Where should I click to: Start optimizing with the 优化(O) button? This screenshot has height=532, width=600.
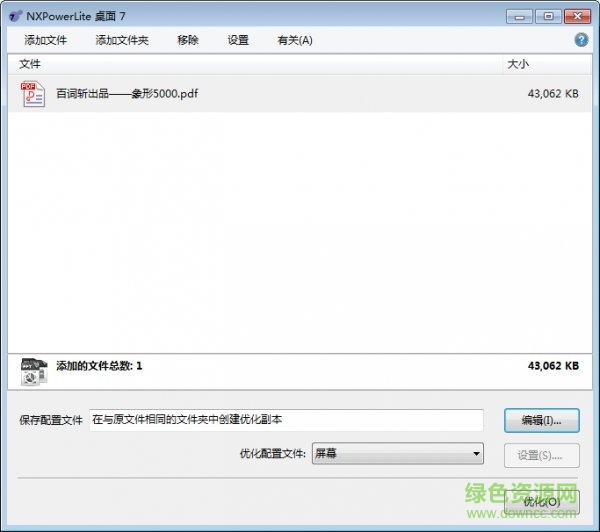541,502
